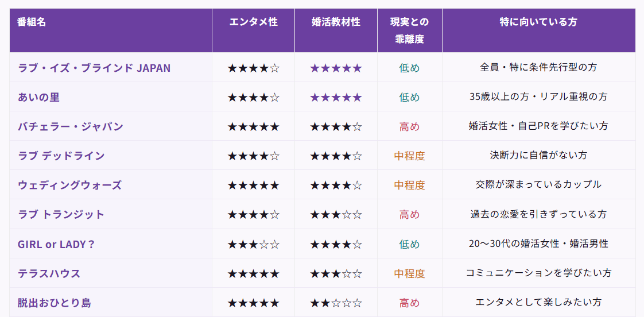This screenshot has width=644, height=317.
Task: Click the 番組名 column header
Action: pos(32,22)
